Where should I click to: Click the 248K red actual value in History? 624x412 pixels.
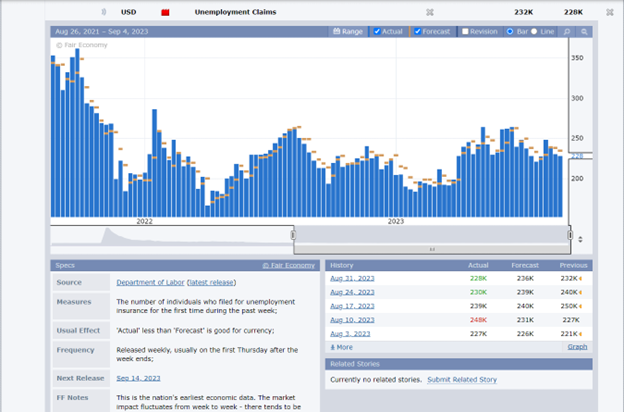tap(478, 320)
